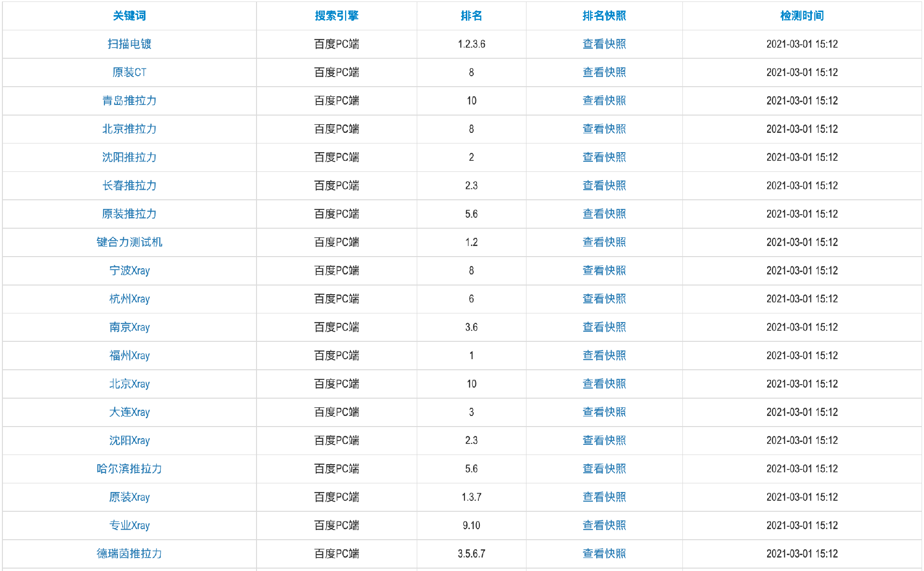Open the 长春推拉力 keyword link
The height and width of the screenshot is (571, 924).
tap(129, 185)
